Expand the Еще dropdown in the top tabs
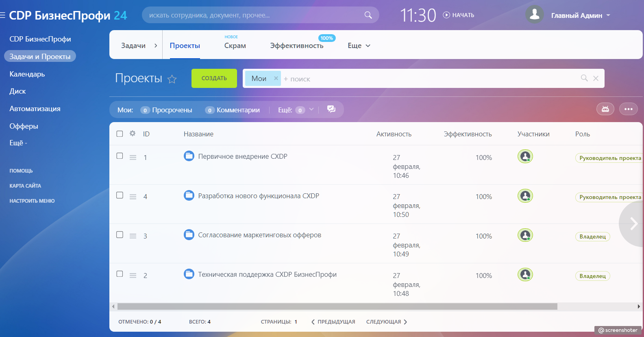Viewport: 644px width, 337px height. 359,46
